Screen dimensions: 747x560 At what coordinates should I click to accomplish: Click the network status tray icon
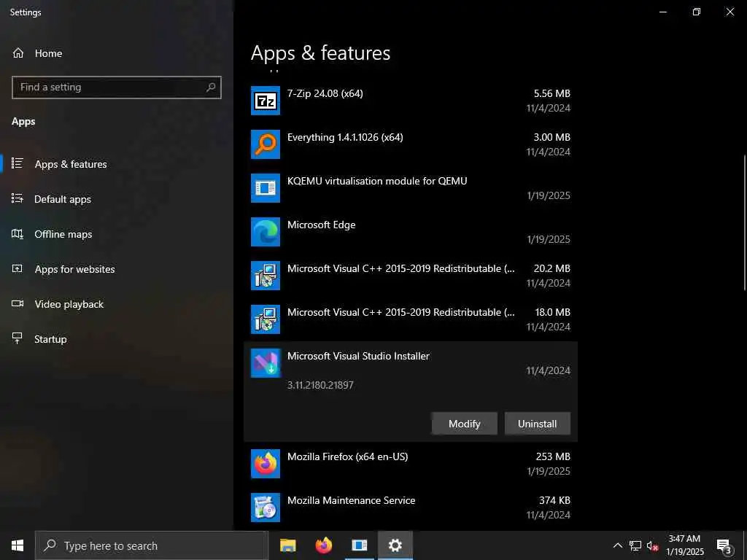635,545
